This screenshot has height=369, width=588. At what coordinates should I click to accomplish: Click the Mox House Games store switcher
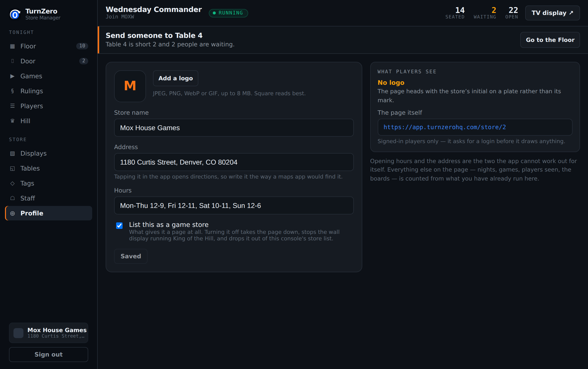click(49, 333)
